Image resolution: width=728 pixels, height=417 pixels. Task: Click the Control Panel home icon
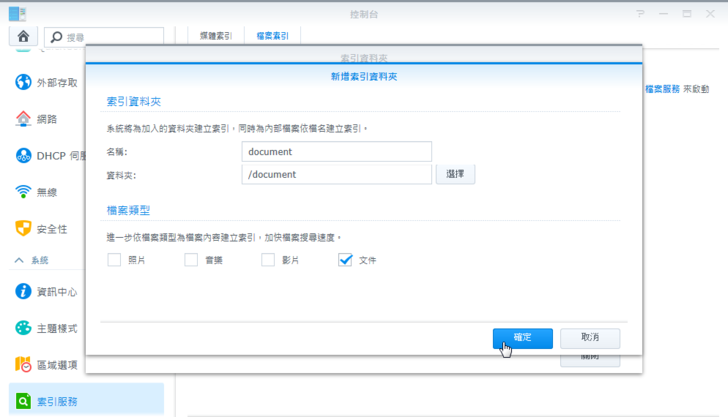click(22, 35)
